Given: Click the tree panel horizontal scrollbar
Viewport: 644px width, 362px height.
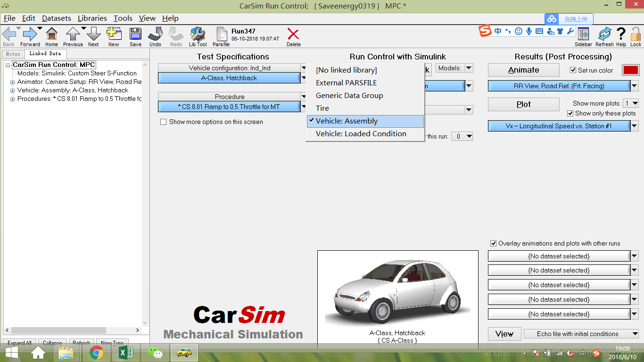Looking at the screenshot, I should 73,330.
